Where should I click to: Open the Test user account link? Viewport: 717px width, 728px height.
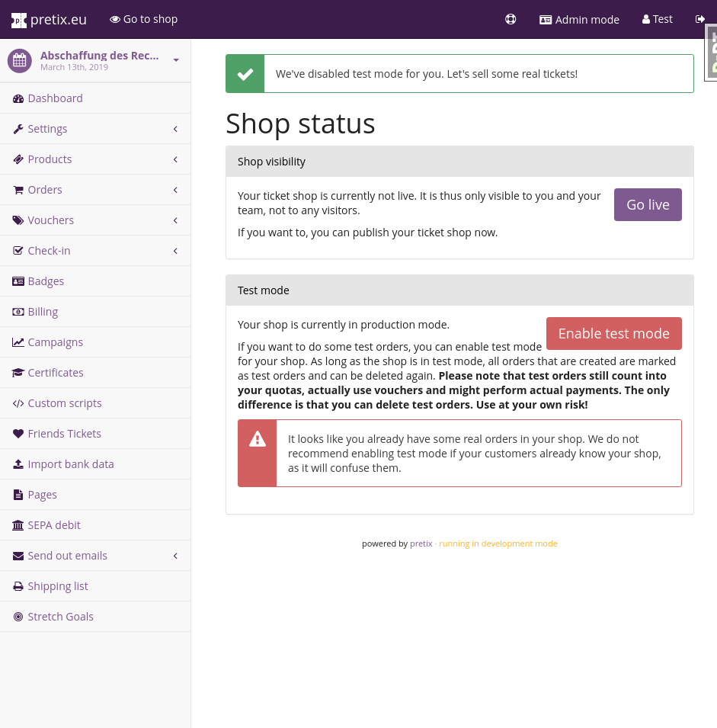[657, 20]
